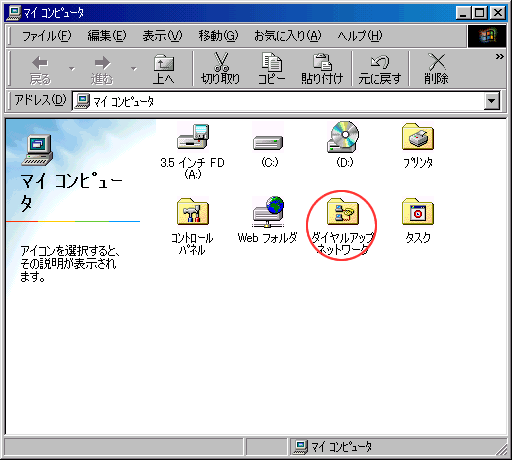This screenshot has height=460, width=512.
Task: Click the コピー toolbar button
Action: [272, 69]
